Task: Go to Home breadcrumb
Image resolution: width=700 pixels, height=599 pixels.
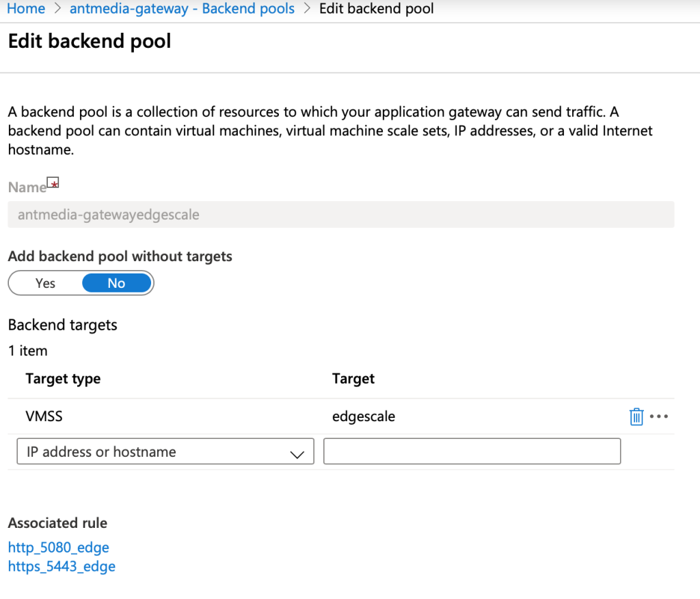Action: tap(26, 8)
